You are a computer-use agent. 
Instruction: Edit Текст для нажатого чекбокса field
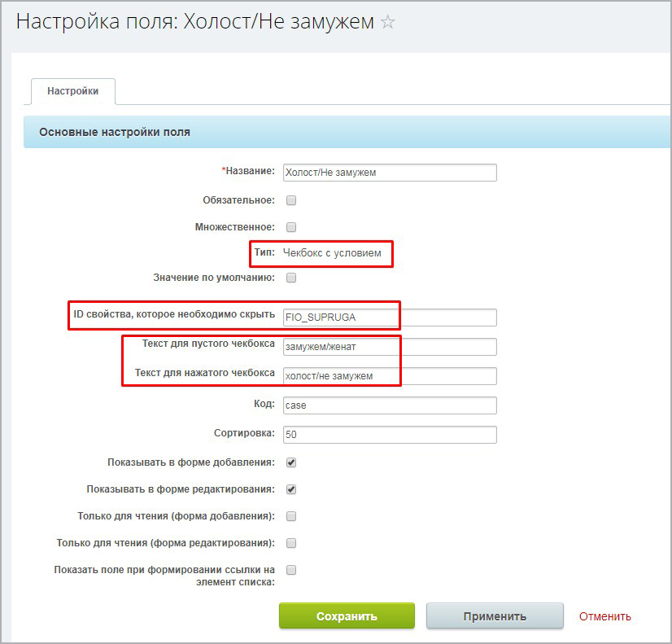tap(390, 376)
